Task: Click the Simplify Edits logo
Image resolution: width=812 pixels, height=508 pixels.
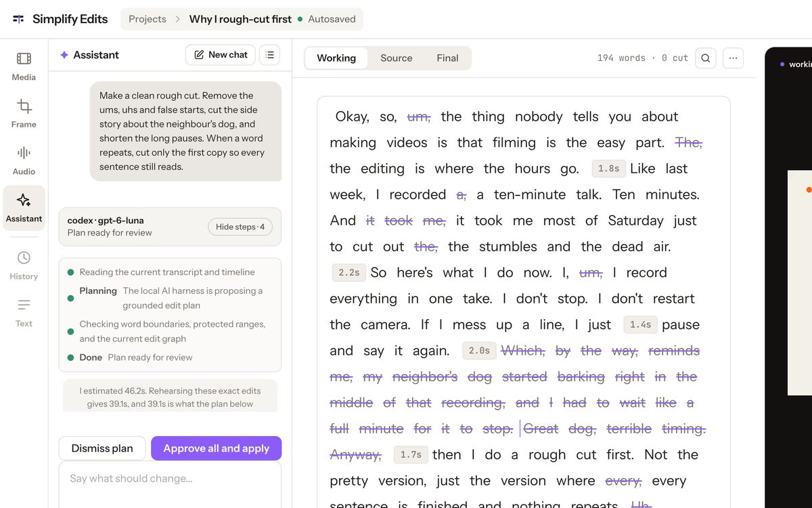Action: pyautogui.click(x=60, y=19)
